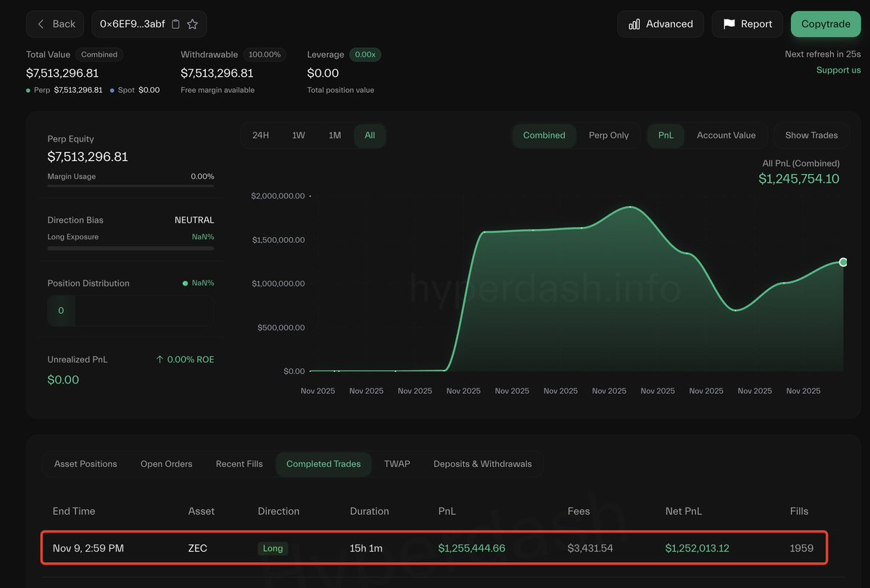Open the Asset Positions tab
The width and height of the screenshot is (870, 588).
[86, 464]
